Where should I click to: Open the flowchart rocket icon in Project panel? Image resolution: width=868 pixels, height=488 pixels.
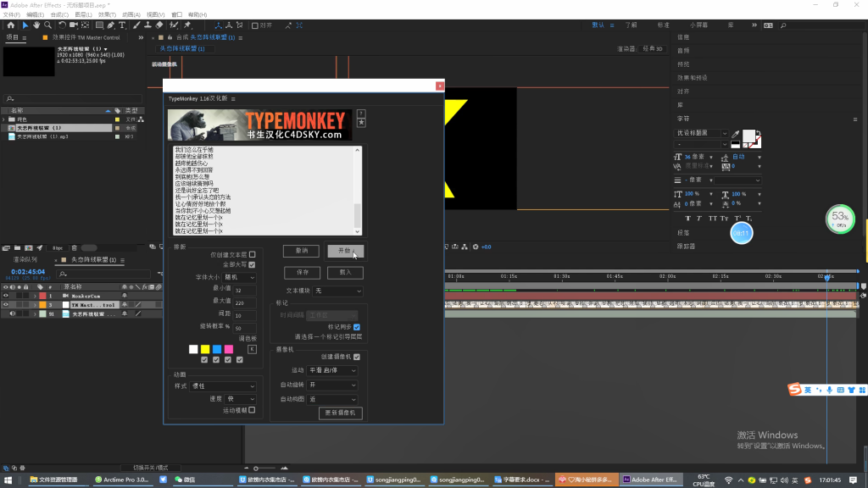tap(40, 248)
